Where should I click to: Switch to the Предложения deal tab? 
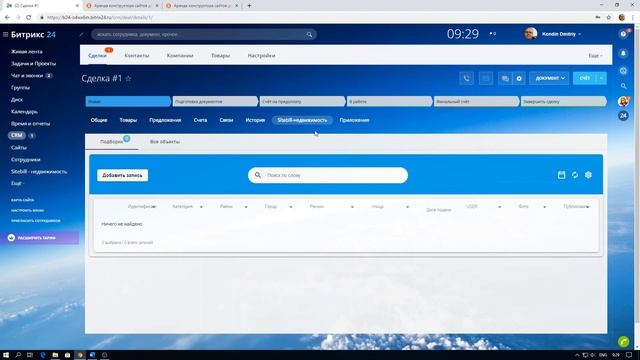click(165, 120)
